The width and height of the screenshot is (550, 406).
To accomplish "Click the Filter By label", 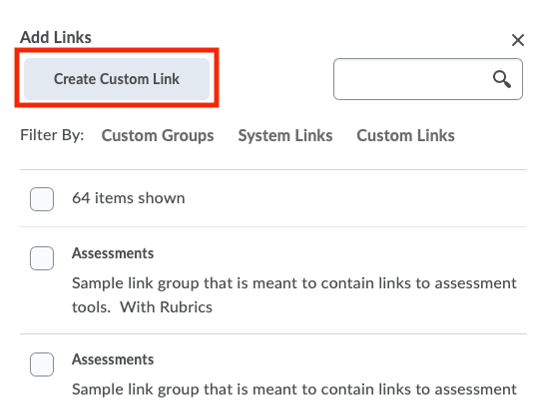I will (x=52, y=135).
